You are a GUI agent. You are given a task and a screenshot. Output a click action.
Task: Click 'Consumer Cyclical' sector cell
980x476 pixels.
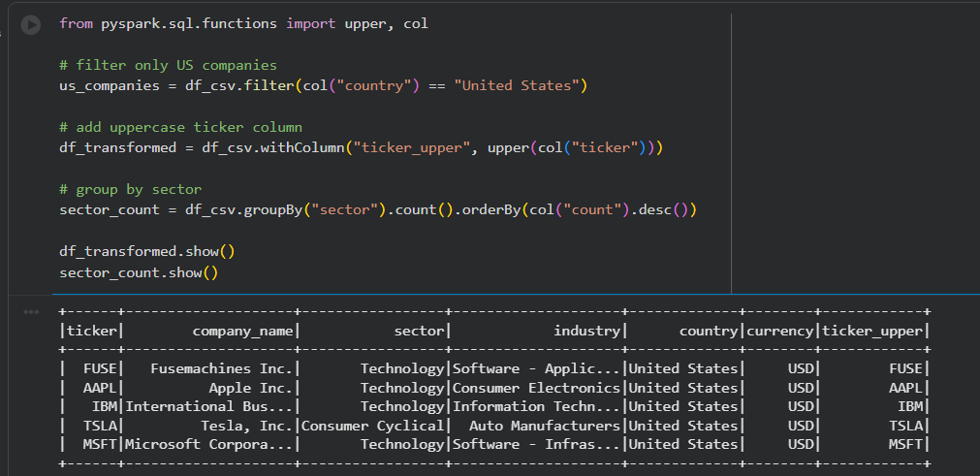373,426
